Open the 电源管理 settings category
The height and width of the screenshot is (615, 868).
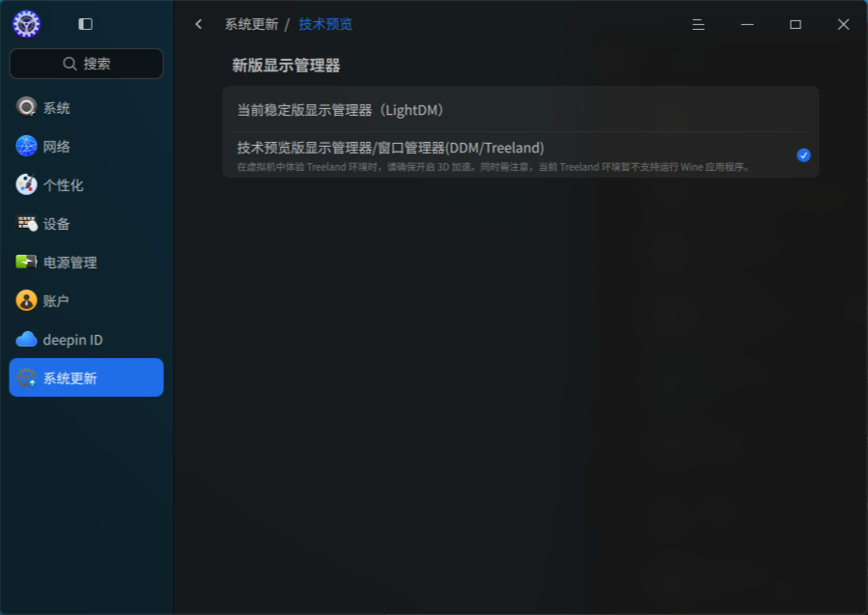(86, 262)
